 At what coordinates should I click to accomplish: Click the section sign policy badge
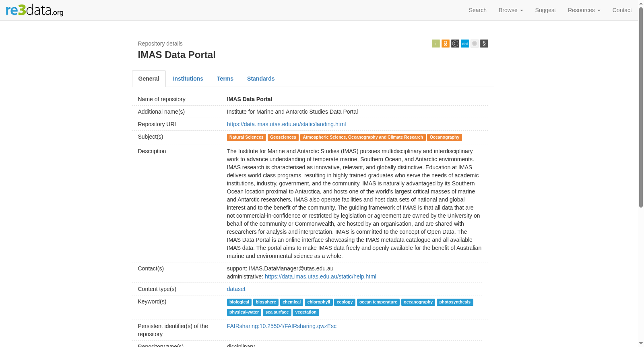[x=484, y=44]
